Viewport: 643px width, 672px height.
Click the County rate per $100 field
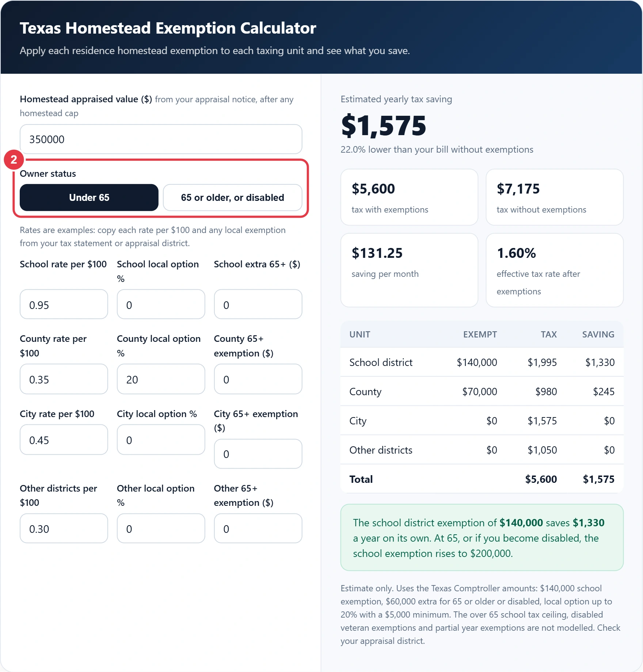[x=64, y=379]
